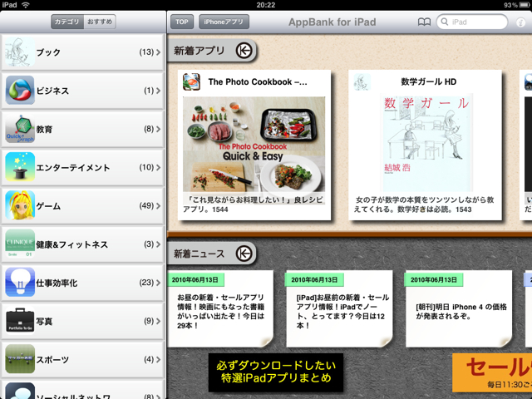
Task: Tap the Entertainment magic hat icon
Action: click(19, 167)
